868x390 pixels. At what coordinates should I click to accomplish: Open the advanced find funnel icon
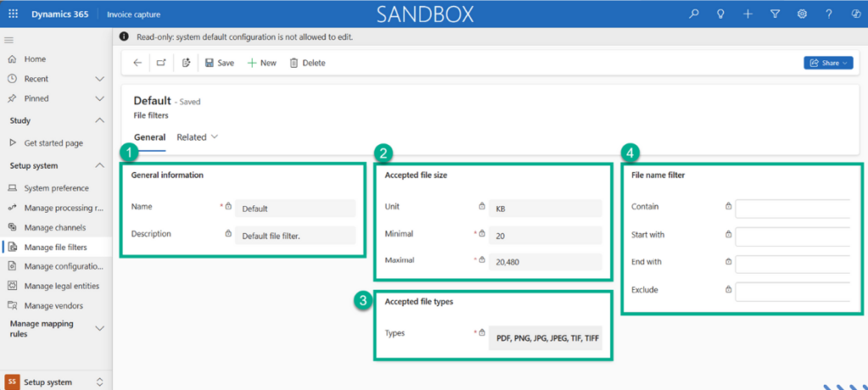[x=775, y=14]
